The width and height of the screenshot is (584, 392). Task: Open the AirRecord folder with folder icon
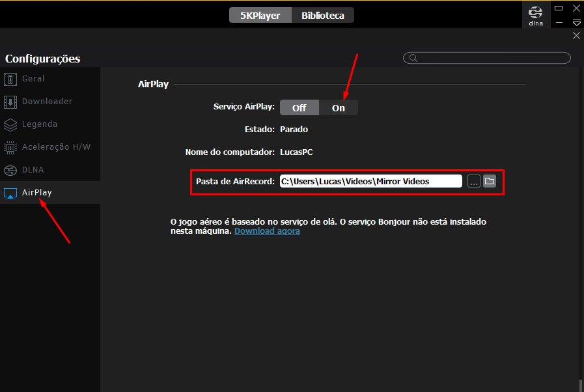(490, 181)
